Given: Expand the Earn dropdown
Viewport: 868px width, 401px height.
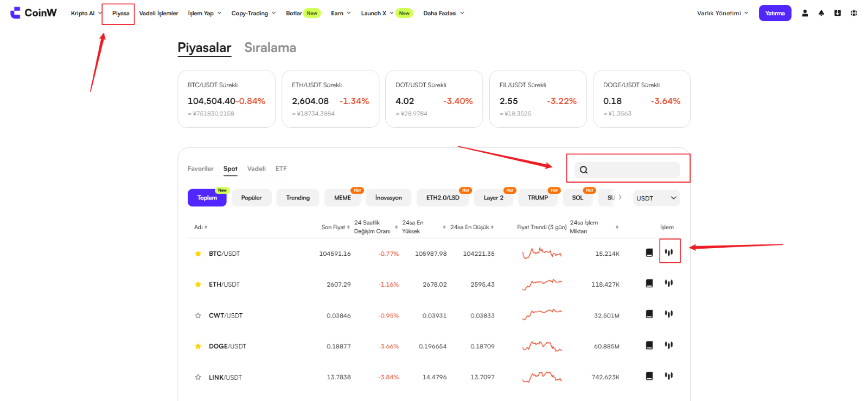Looking at the screenshot, I should point(341,13).
